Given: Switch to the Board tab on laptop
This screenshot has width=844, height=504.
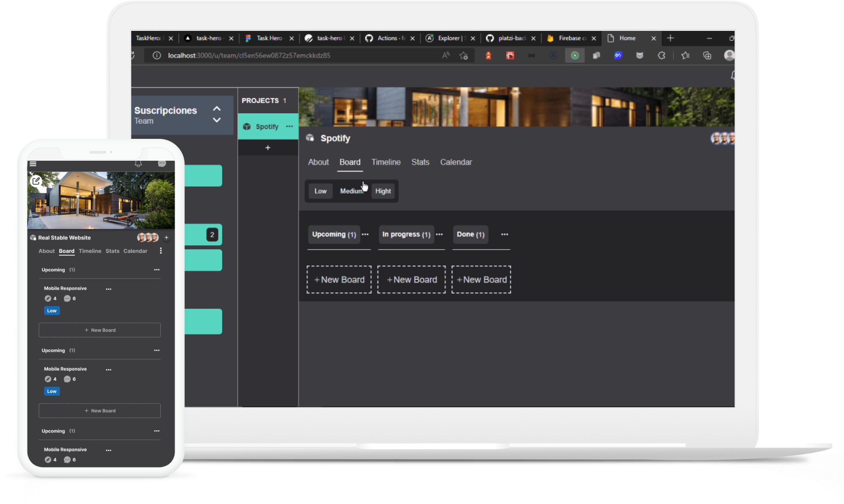Looking at the screenshot, I should [350, 162].
